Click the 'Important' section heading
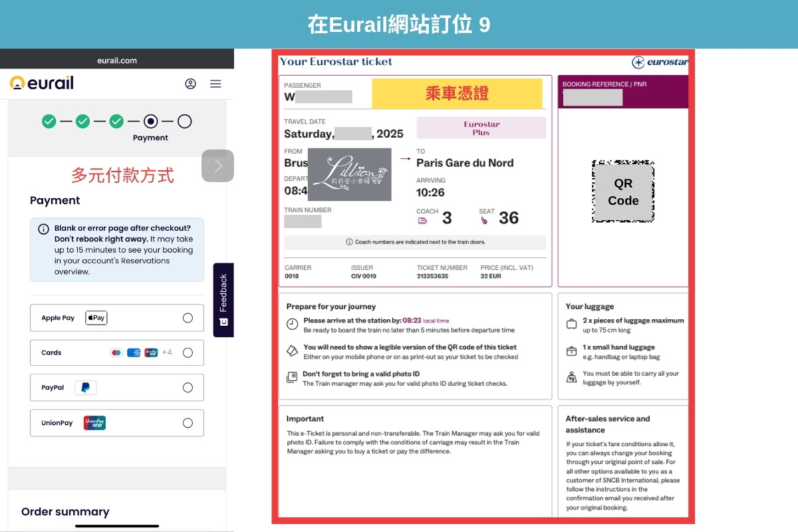This screenshot has height=532, width=798. coord(305,419)
